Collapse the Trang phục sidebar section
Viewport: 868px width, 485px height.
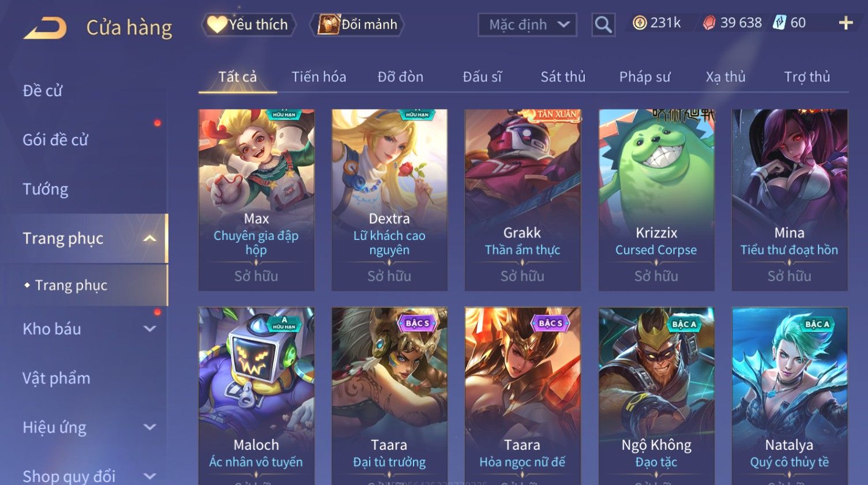pyautogui.click(x=149, y=238)
